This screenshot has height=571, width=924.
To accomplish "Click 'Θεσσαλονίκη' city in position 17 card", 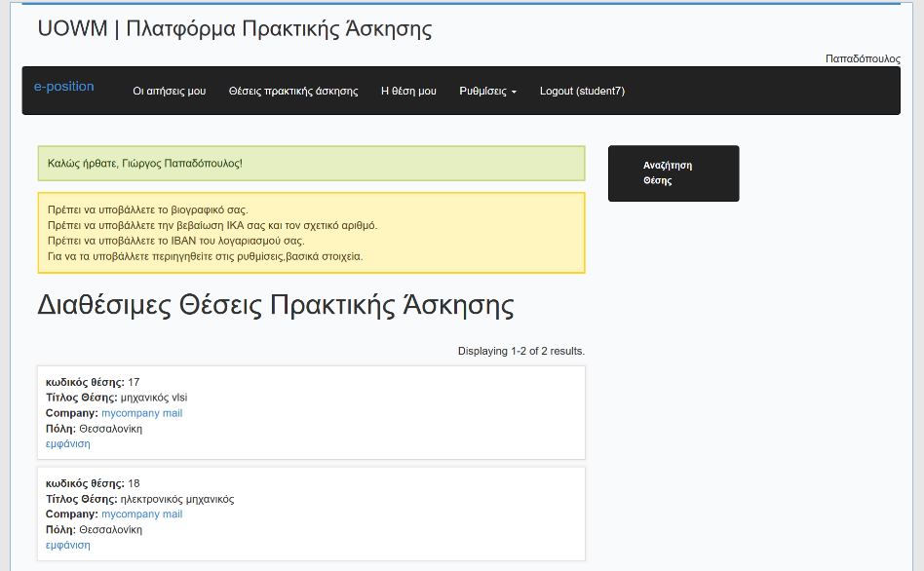I will [111, 429].
